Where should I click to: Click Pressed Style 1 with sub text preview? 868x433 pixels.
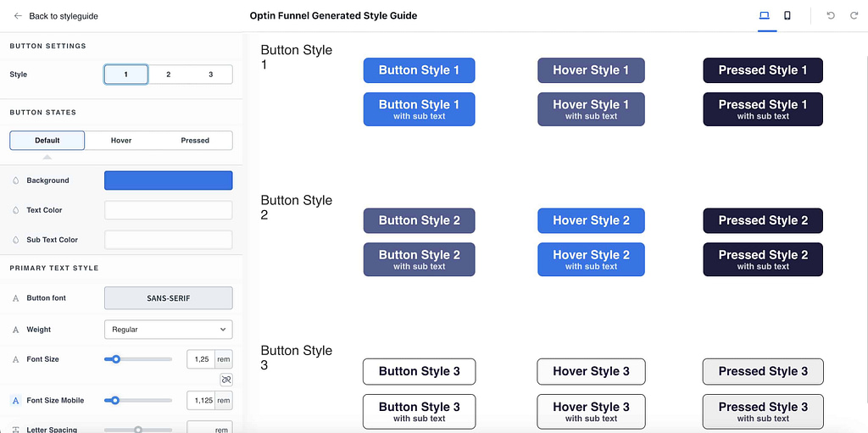point(763,109)
